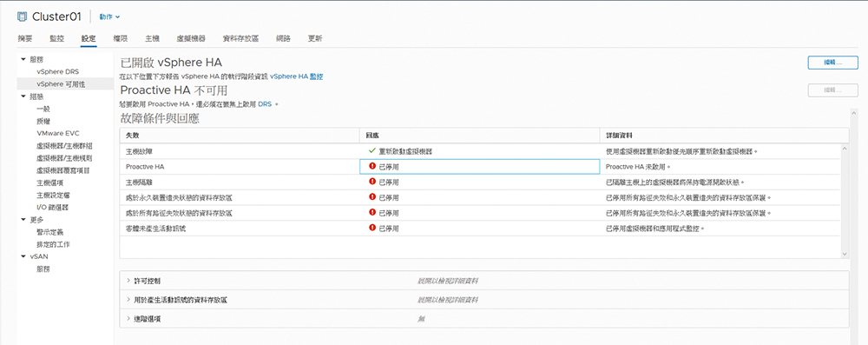The height and width of the screenshot is (345, 868).
Task: Open the 動作 actions dropdown
Action: point(109,17)
